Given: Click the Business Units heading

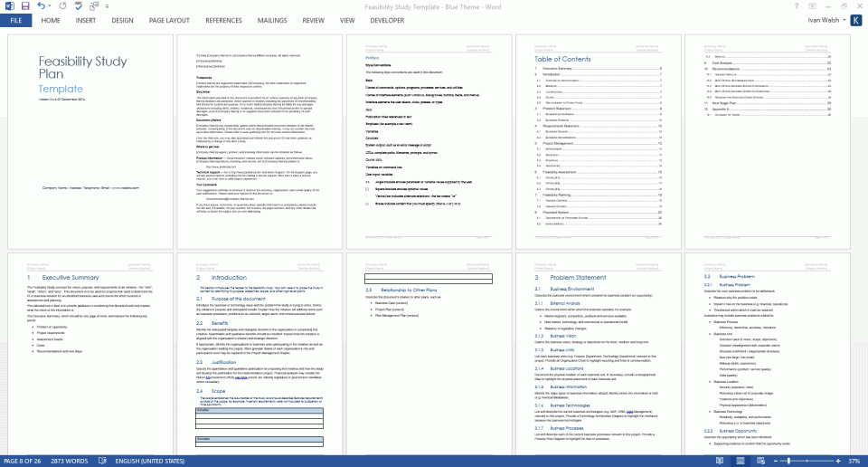Looking at the screenshot, I should 561,350.
